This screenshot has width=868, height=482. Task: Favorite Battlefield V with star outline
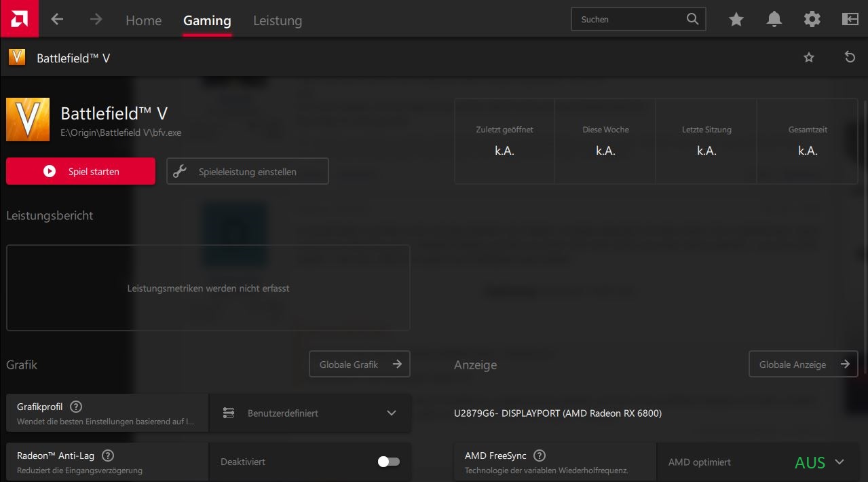pos(809,58)
